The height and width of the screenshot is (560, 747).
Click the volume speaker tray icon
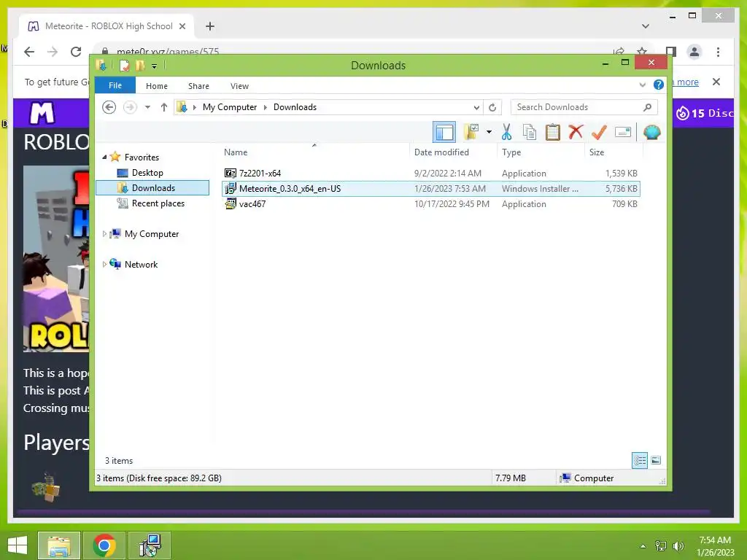678,545
